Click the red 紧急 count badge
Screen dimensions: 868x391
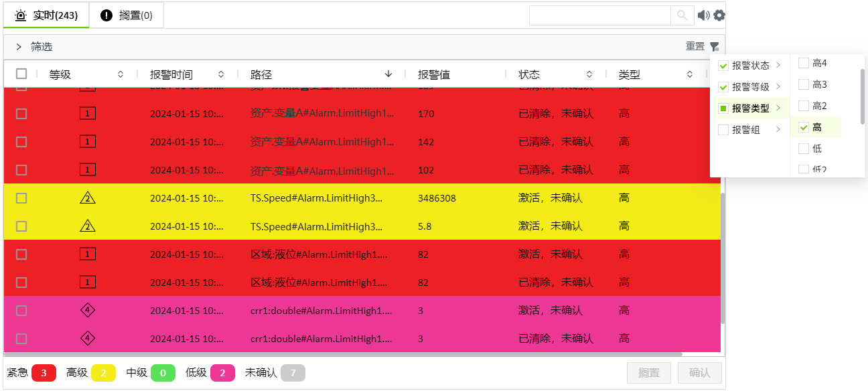44,373
